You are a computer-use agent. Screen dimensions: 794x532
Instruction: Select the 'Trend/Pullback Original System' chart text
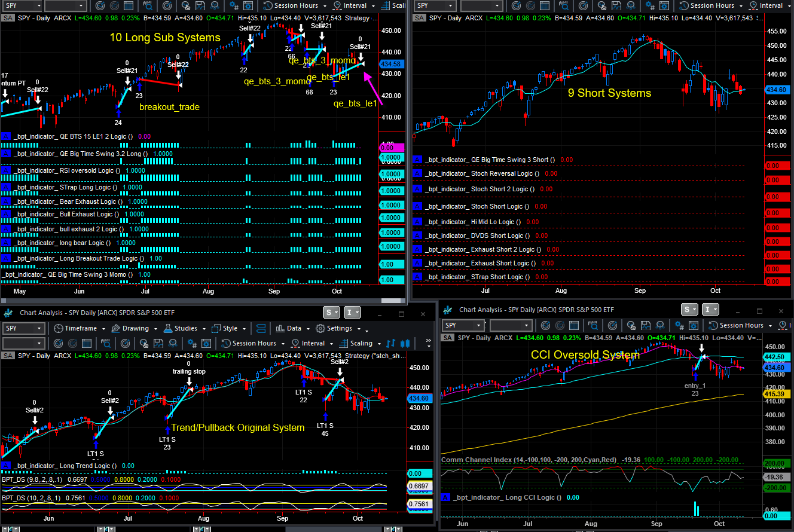pos(238,427)
